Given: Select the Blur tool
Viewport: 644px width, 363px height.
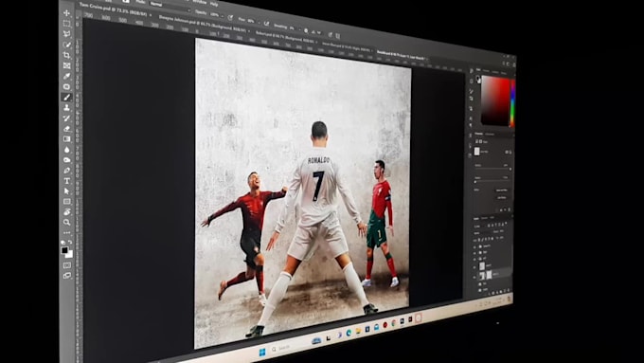Looking at the screenshot, I should pos(66,150).
